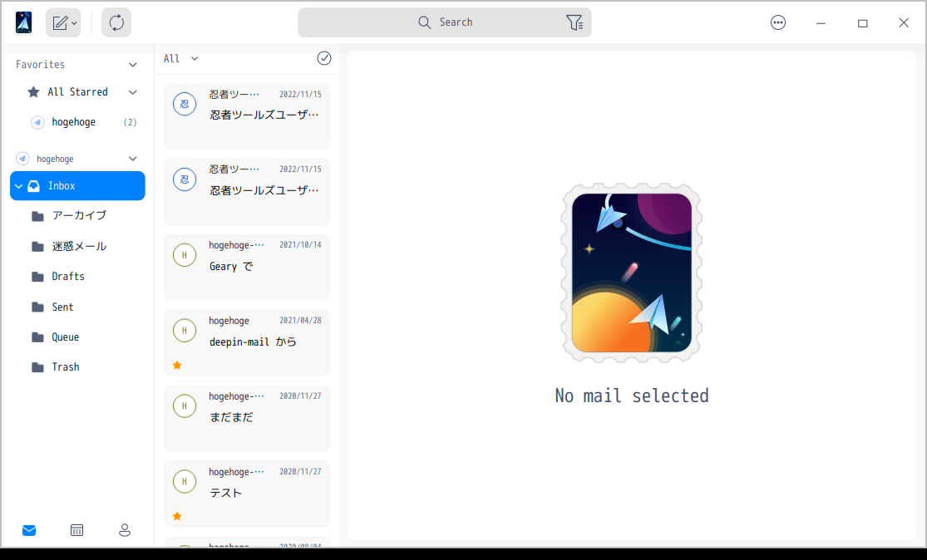
Task: Minimize the mail window
Action: click(821, 23)
